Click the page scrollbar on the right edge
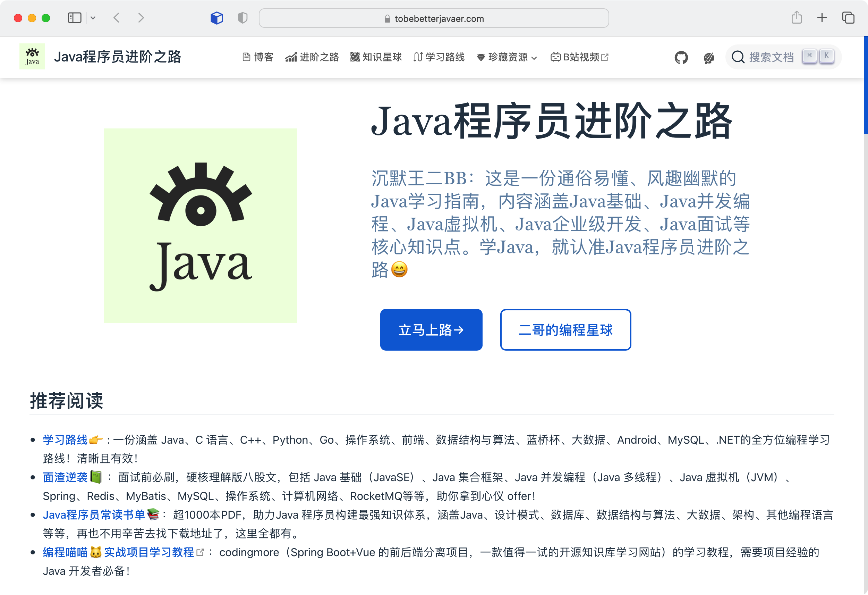 (x=865, y=86)
